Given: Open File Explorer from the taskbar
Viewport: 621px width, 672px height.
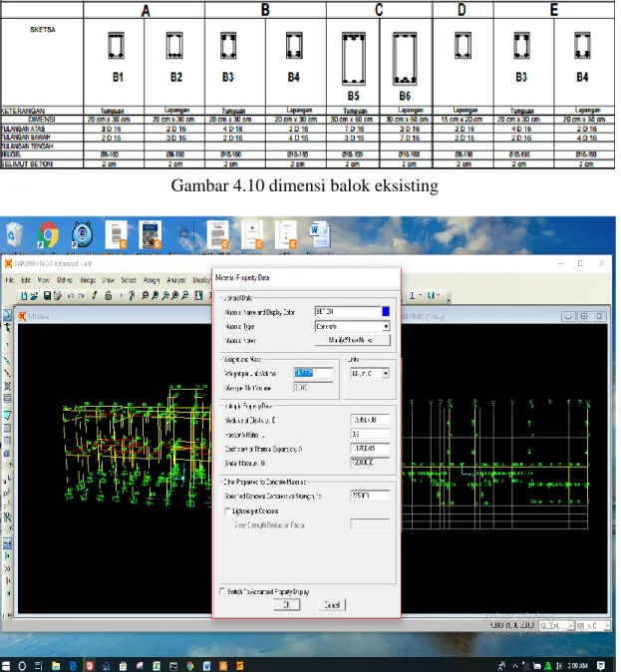Looking at the screenshot, I should (56, 666).
